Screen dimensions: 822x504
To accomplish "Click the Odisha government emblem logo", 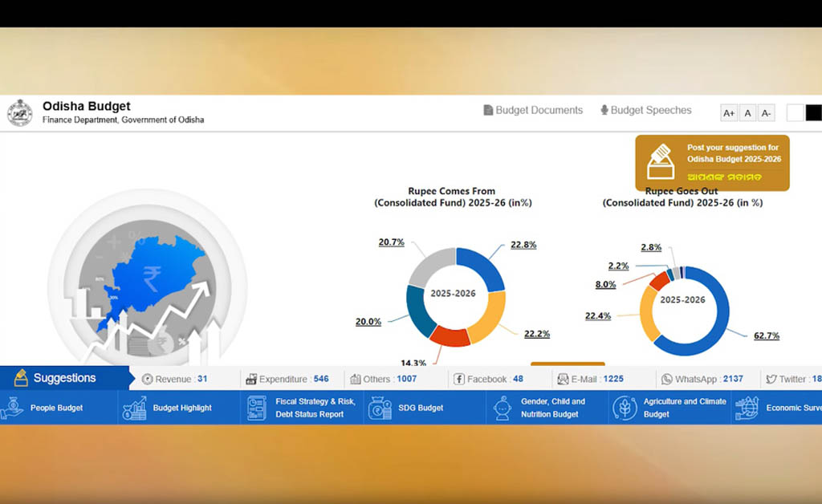I will click(x=20, y=112).
